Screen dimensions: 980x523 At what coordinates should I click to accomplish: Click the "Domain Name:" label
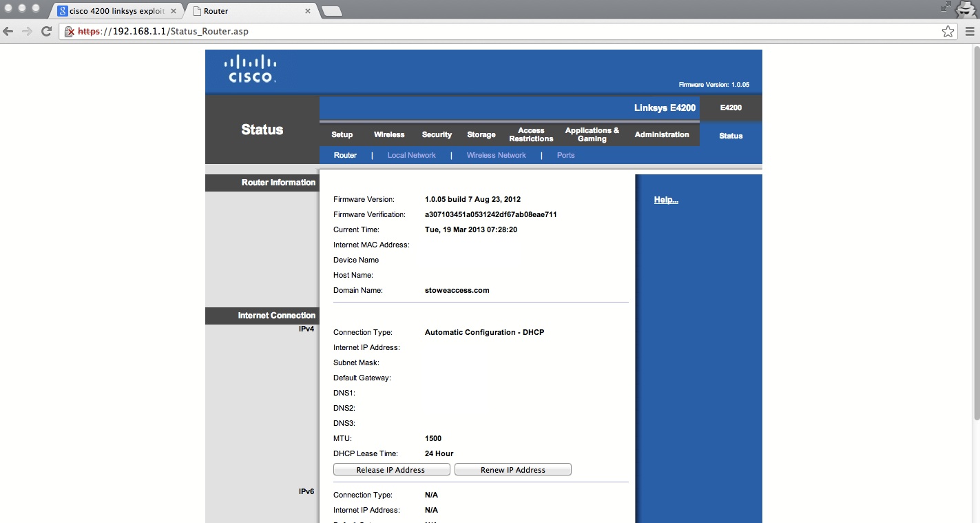[x=358, y=290]
